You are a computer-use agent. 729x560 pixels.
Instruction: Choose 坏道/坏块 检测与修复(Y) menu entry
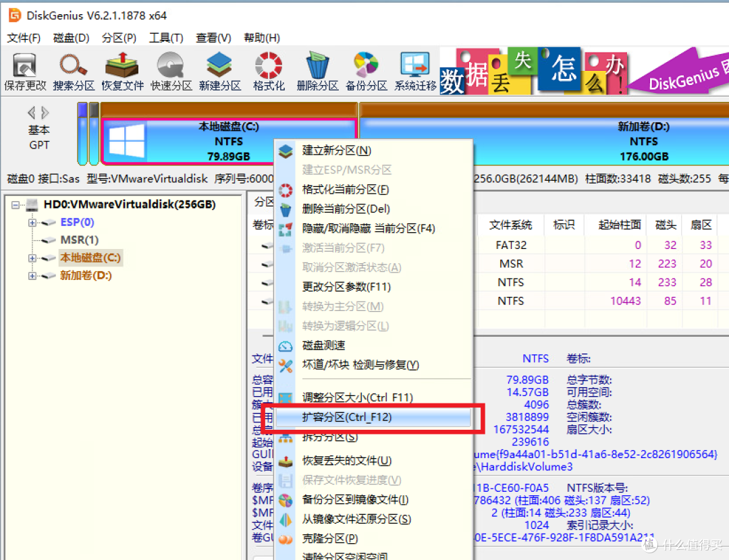(373, 365)
